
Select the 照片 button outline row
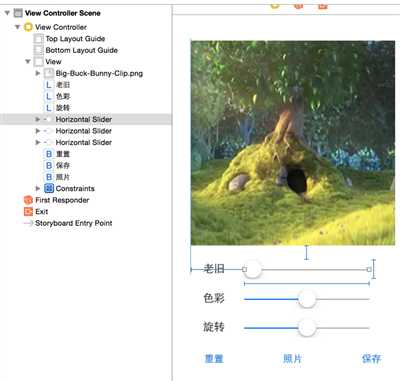click(63, 177)
